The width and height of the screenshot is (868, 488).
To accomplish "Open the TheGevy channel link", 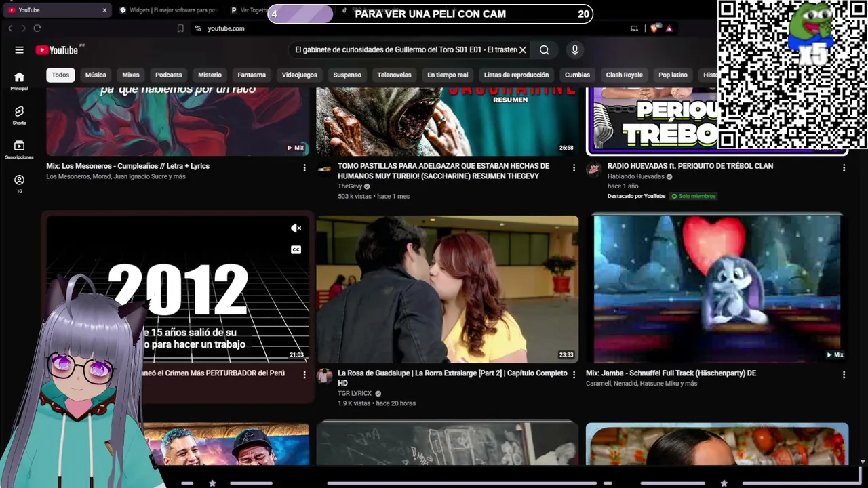I will tap(350, 186).
